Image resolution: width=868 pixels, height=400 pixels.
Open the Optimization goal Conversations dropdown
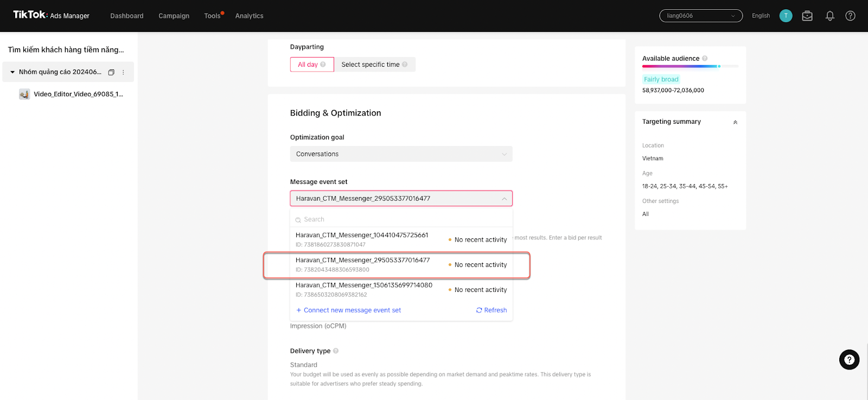pos(401,154)
